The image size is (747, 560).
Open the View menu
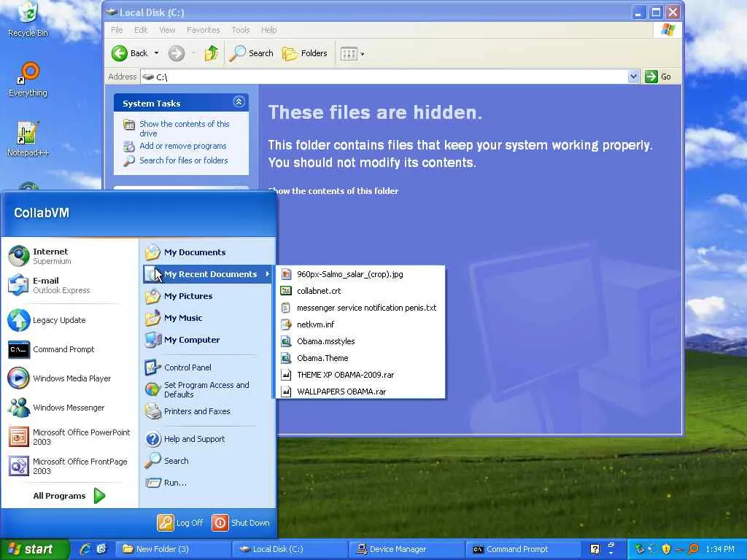pyautogui.click(x=167, y=30)
